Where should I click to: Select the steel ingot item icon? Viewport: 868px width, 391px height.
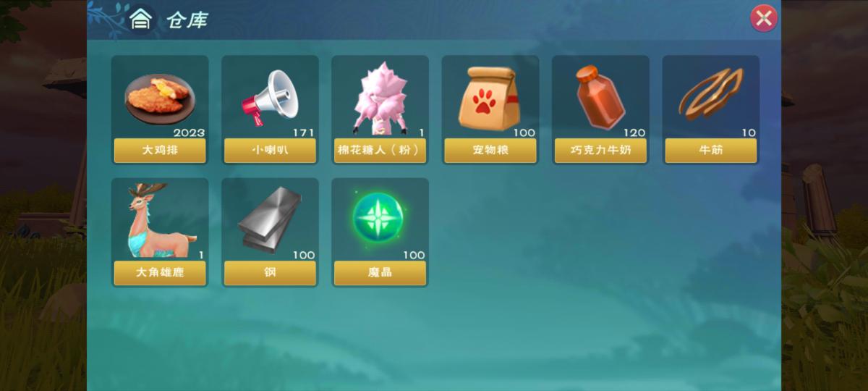pyautogui.click(x=269, y=219)
